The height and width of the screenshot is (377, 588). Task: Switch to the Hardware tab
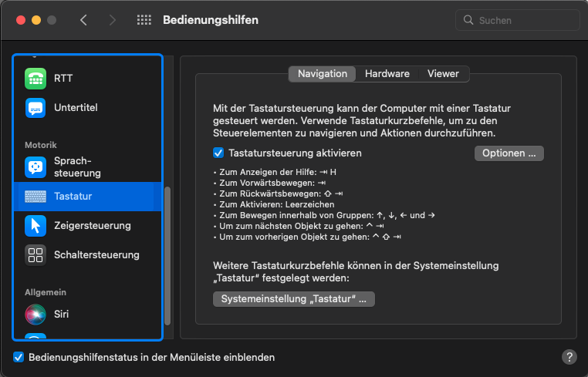pyautogui.click(x=387, y=74)
